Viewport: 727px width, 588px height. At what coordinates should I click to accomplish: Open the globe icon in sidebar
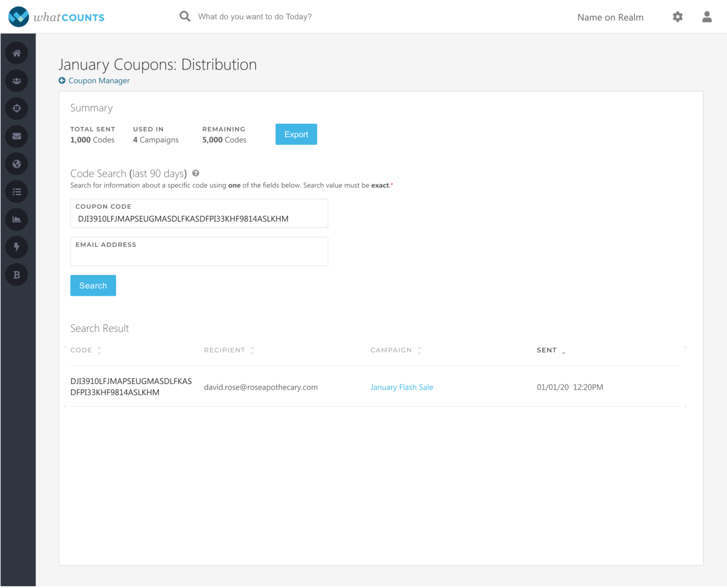click(x=17, y=164)
